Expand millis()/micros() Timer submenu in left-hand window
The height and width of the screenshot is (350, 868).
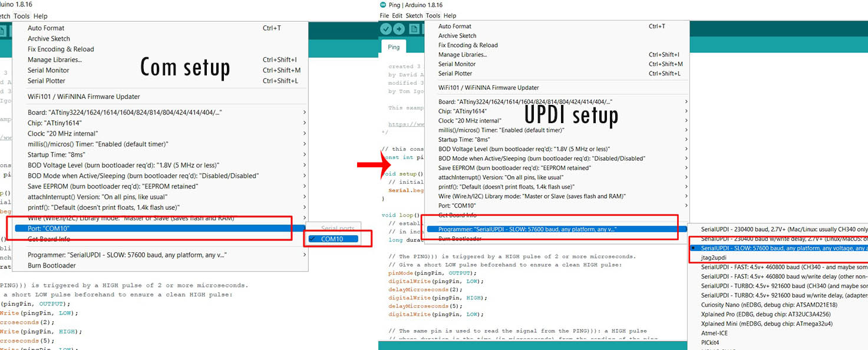pos(160,144)
